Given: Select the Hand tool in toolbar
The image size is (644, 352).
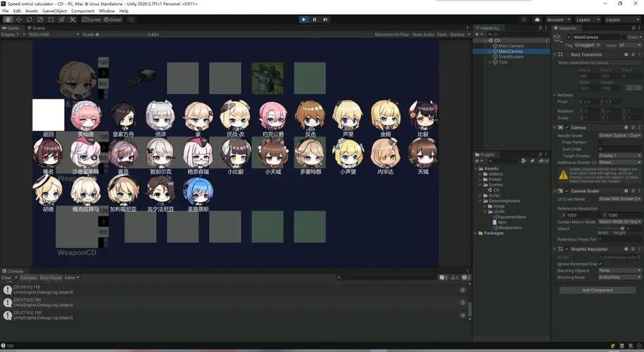Looking at the screenshot, I should tap(8, 19).
